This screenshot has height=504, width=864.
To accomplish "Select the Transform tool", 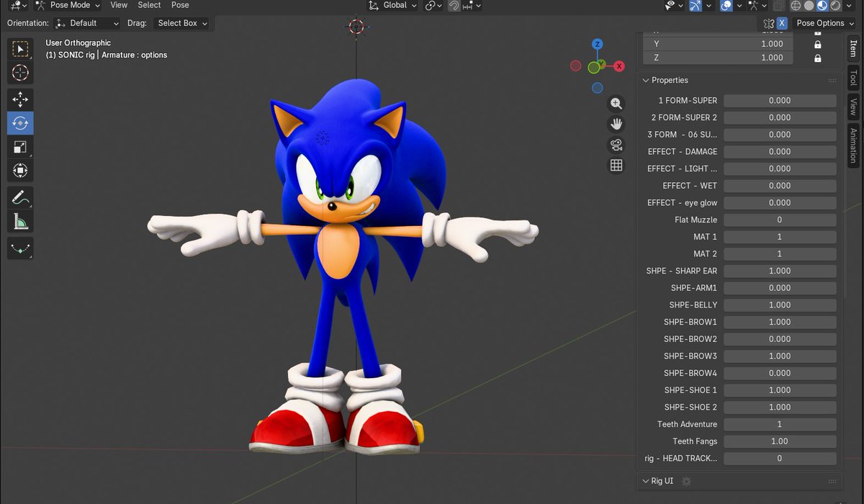I will [20, 171].
